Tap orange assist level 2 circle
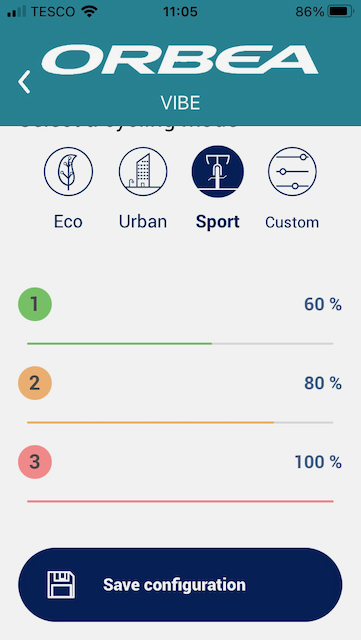Screen dimensions: 361x640 click(35, 383)
